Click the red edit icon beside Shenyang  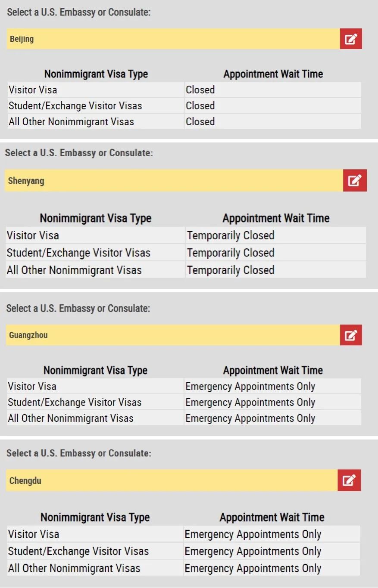point(355,180)
